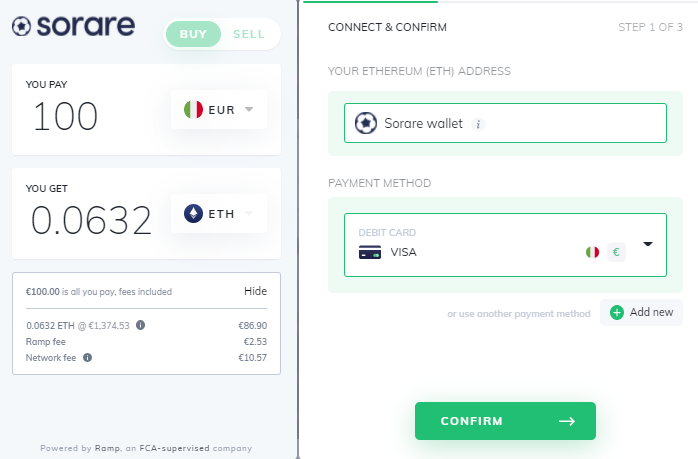Hide the fee breakdown details
This screenshot has width=698, height=459.
(x=256, y=291)
